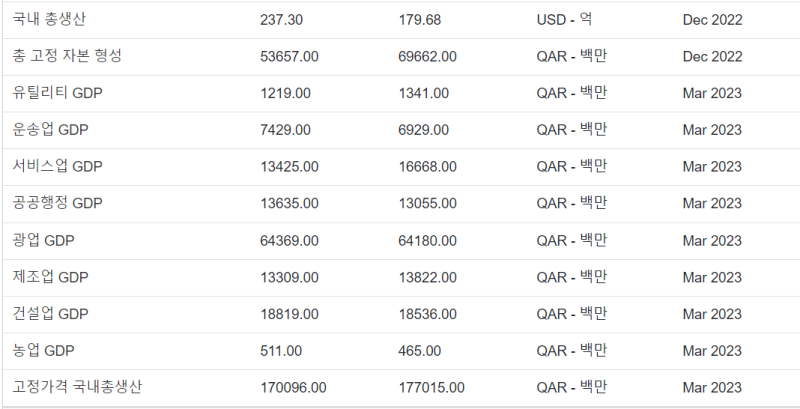Select the 제조업 GDP link
Screen dimensions: 800x409
click(x=52, y=277)
